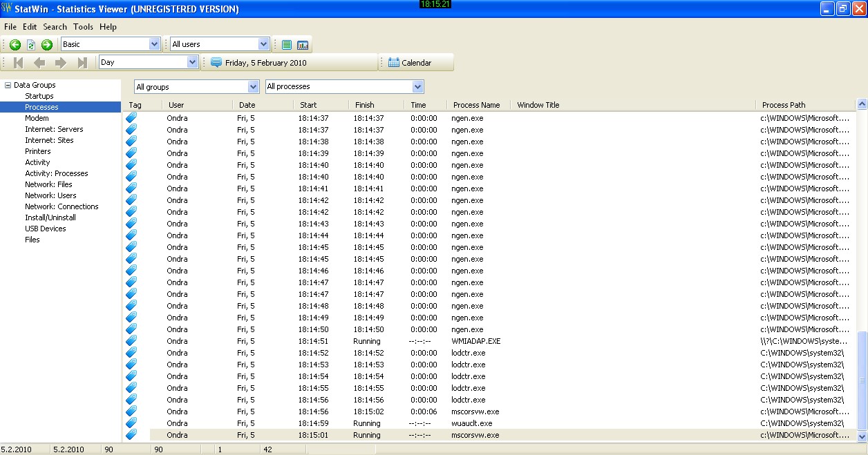Click tag icon of WMIADAP.EXE row

(131, 341)
